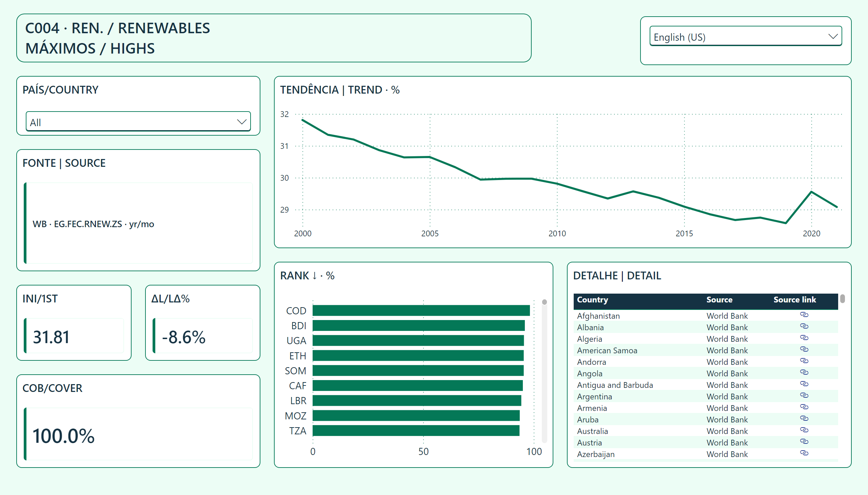
Task: Open source link icon for Armenia
Action: pos(804,407)
